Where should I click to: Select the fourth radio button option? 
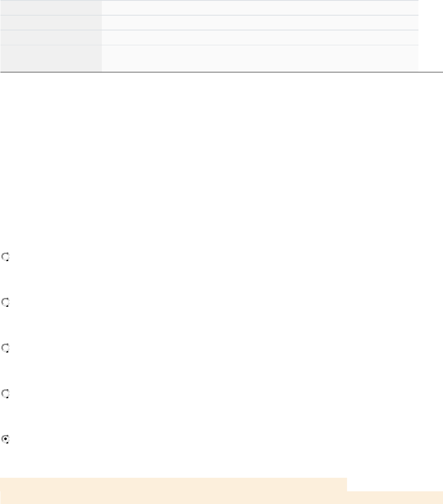pyautogui.click(x=6, y=394)
